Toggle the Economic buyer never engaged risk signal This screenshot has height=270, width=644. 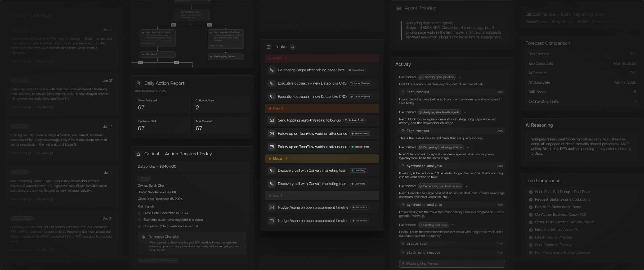pos(140,220)
